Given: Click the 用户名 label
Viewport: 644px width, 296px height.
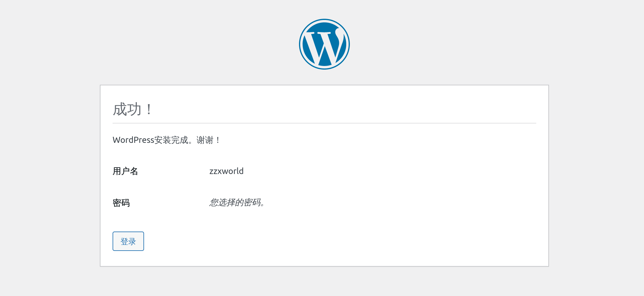Looking at the screenshot, I should coord(126,171).
